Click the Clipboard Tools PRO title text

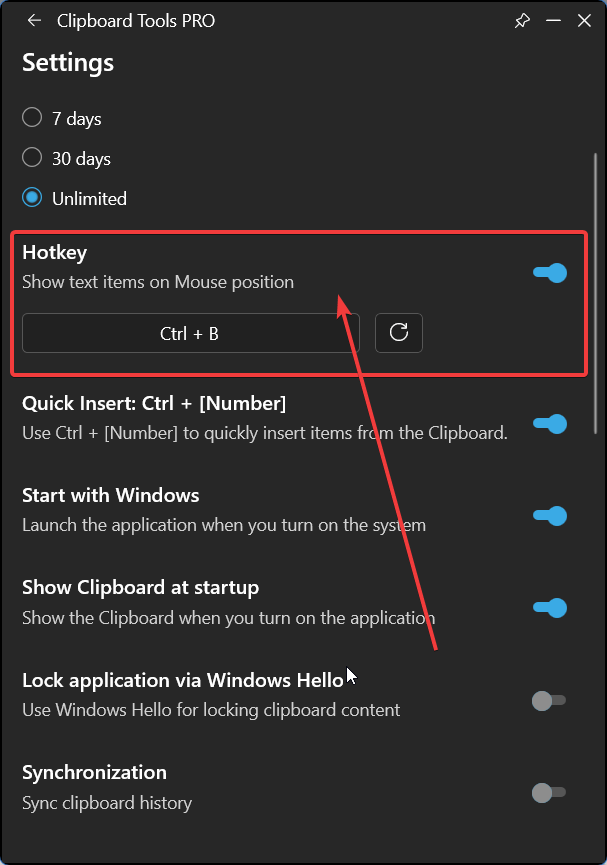[136, 21]
